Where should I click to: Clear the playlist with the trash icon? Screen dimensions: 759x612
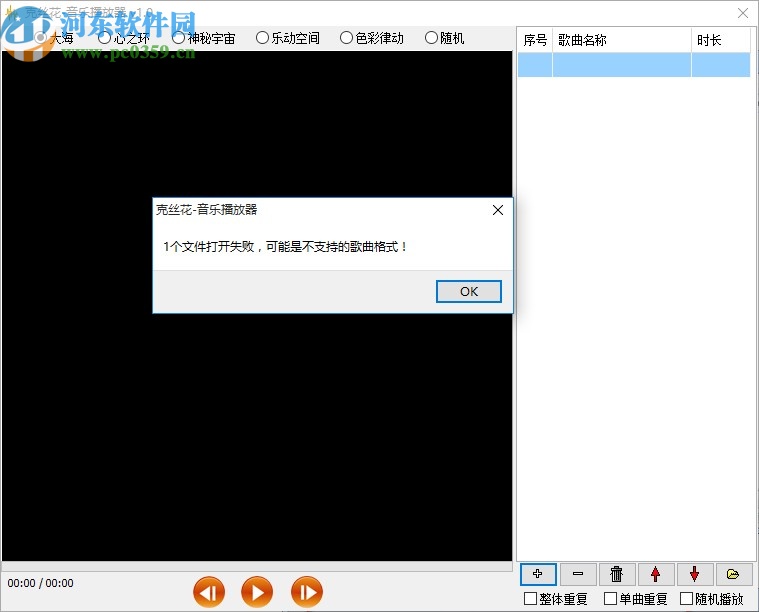point(617,574)
